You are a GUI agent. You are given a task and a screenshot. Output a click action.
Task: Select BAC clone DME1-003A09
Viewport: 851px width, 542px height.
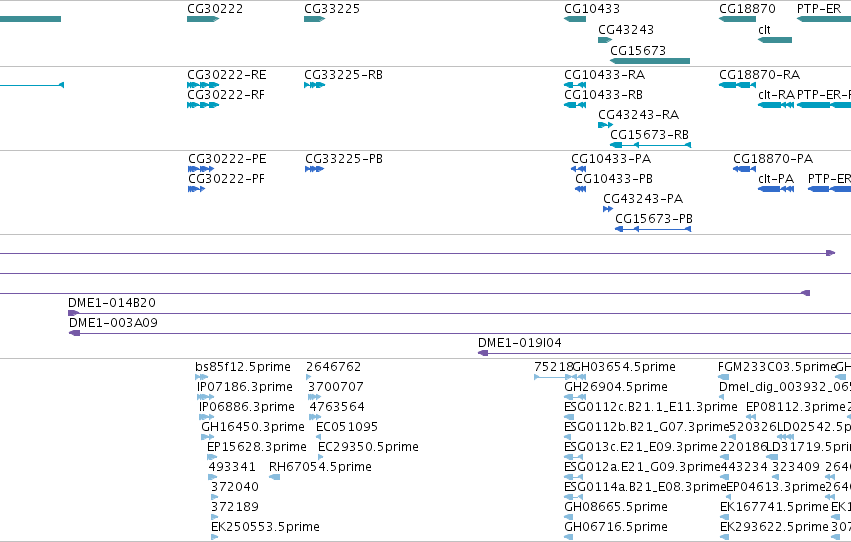(460, 333)
